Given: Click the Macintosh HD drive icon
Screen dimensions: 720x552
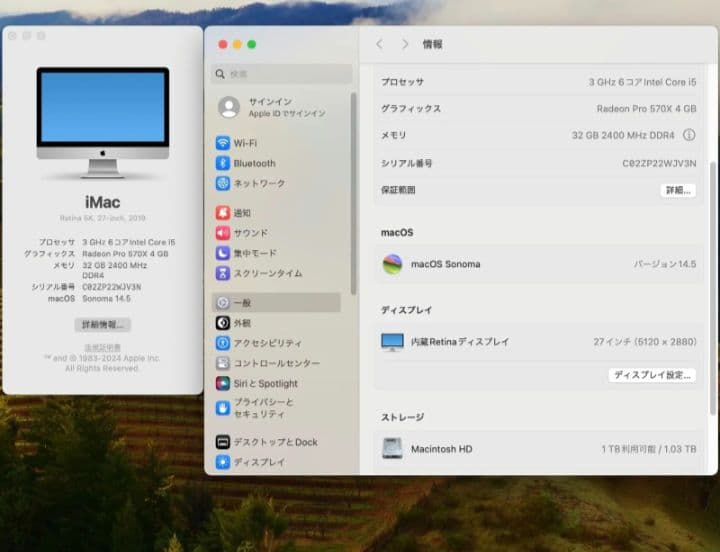Looking at the screenshot, I should tap(392, 449).
